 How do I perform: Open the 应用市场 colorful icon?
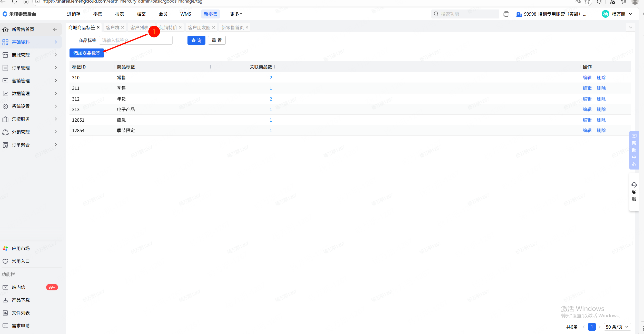pos(5,248)
